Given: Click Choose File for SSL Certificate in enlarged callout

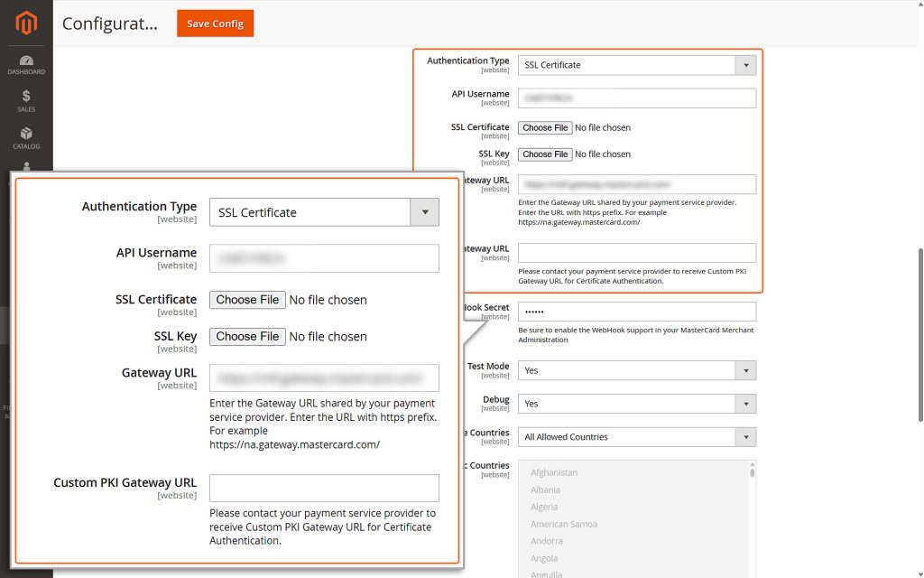Looking at the screenshot, I should (247, 300).
